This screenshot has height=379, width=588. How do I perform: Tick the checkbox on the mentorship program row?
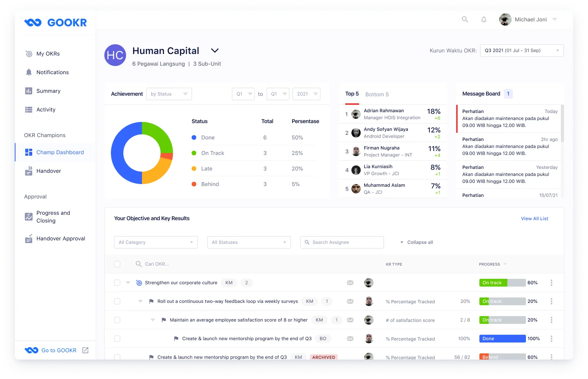pos(117,338)
